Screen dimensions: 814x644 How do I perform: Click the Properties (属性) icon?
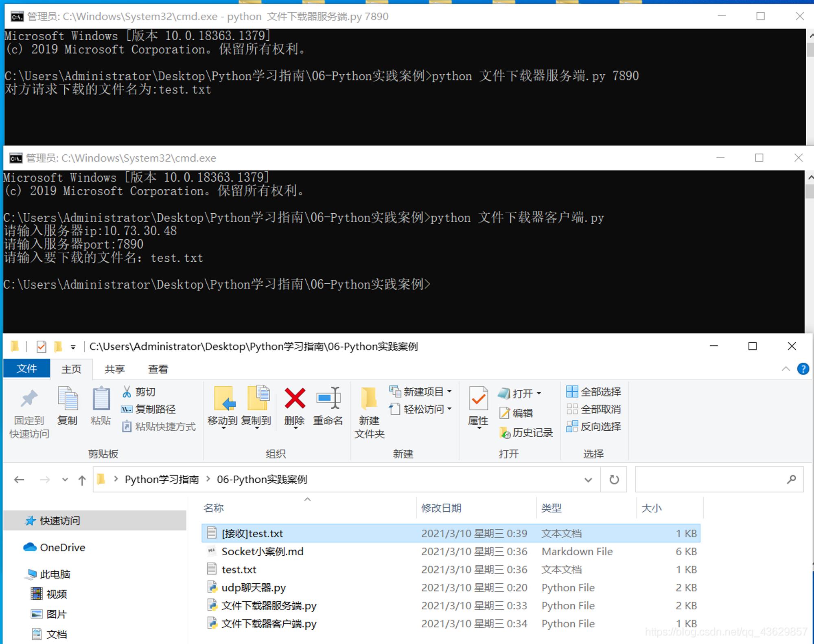click(x=478, y=398)
